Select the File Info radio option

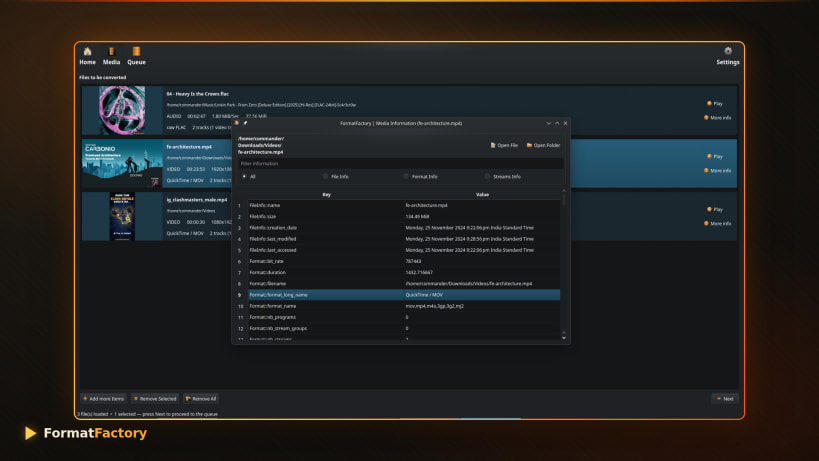(335, 176)
